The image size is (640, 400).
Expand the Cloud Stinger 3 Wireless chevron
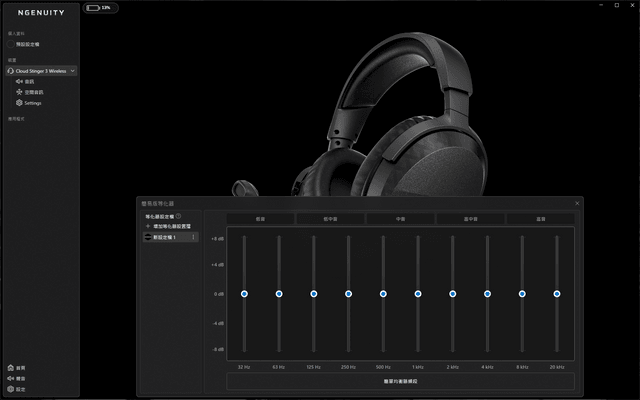pos(72,71)
